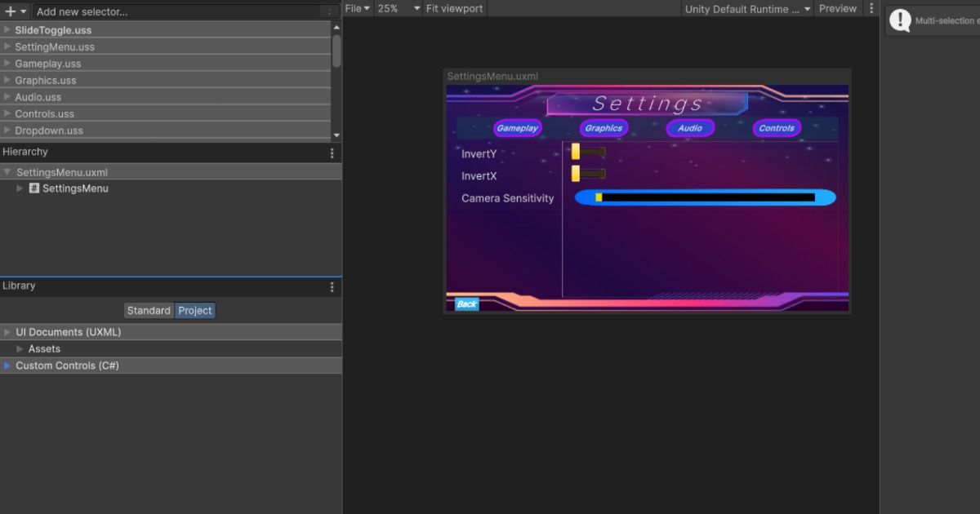The height and width of the screenshot is (514, 980).
Task: Open the StyleSheets panel options menu
Action: 329,11
